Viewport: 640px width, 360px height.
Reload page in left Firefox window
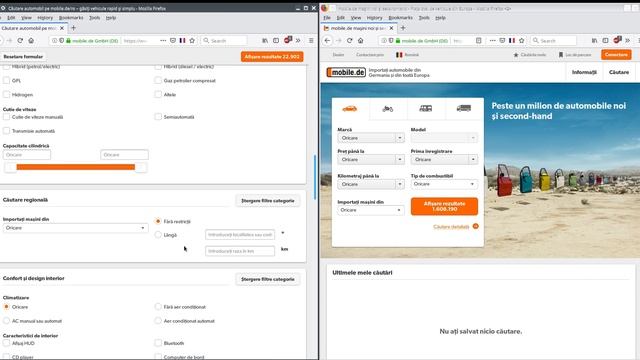(x=20, y=40)
